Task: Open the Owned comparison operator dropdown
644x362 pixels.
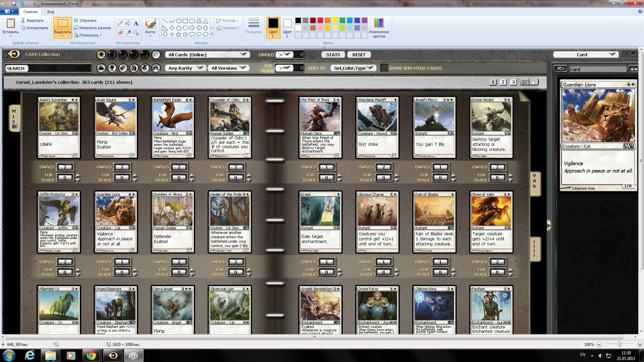Action: pos(284,55)
